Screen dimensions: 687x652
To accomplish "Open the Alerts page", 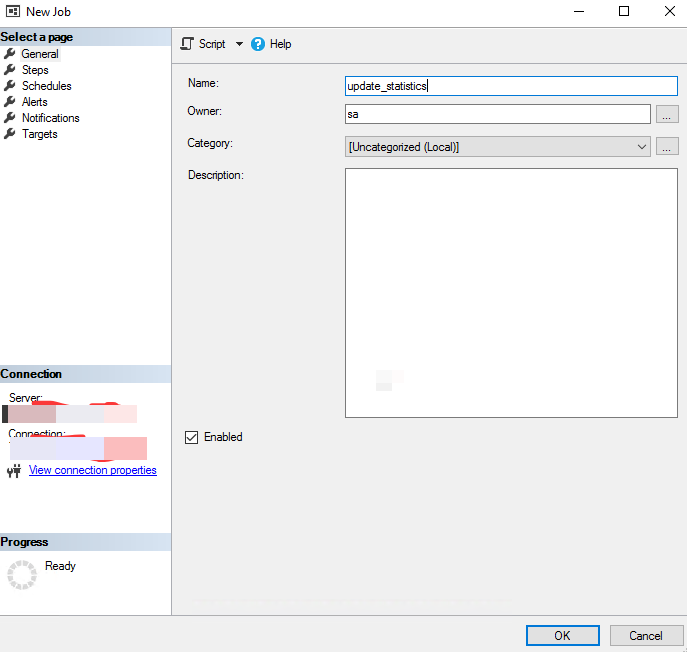I will 35,102.
